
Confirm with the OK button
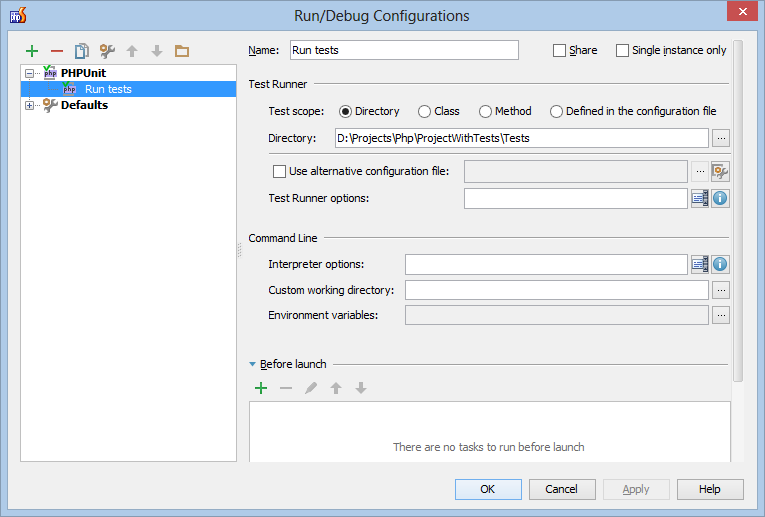tap(488, 489)
